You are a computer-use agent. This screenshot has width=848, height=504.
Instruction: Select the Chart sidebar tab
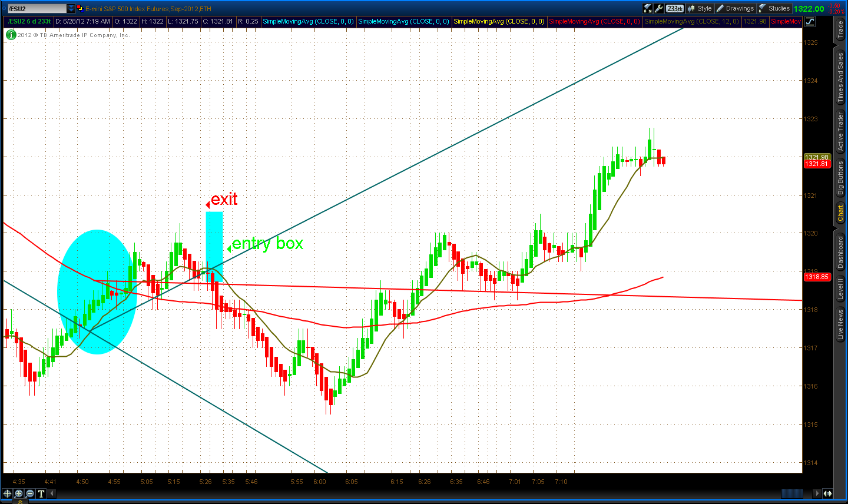(x=841, y=213)
